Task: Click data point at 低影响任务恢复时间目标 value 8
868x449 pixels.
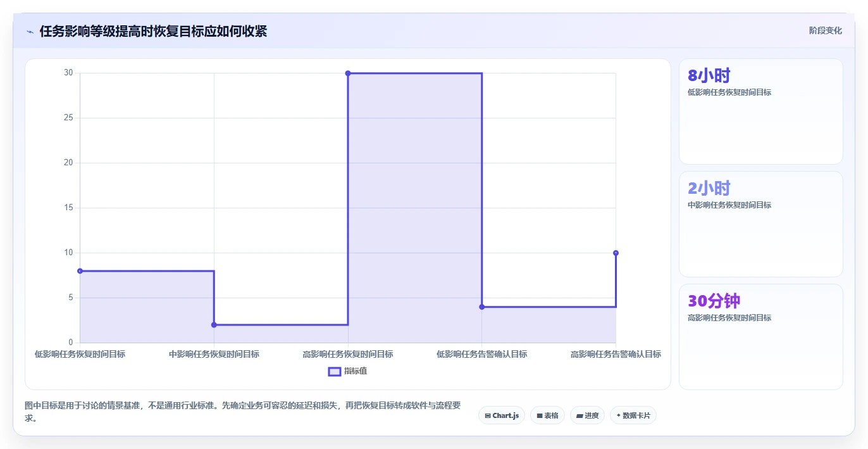Action: pyautogui.click(x=80, y=271)
